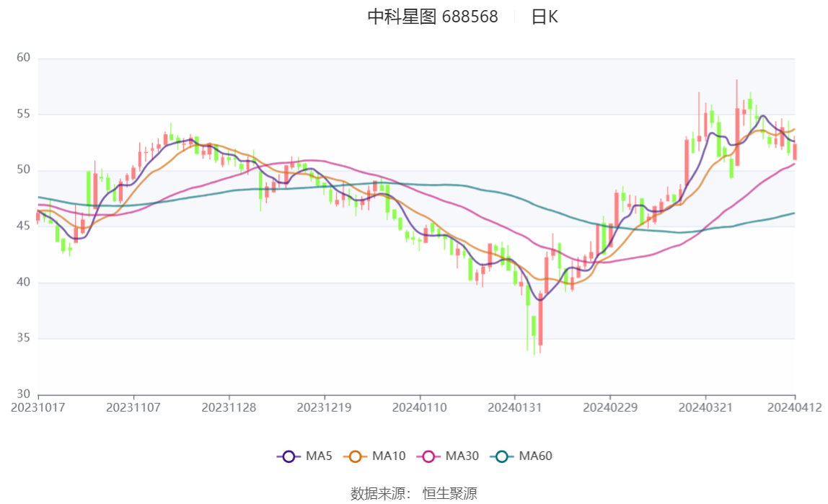
Task: Click the chart title 中科星图 688568
Action: 433,17
